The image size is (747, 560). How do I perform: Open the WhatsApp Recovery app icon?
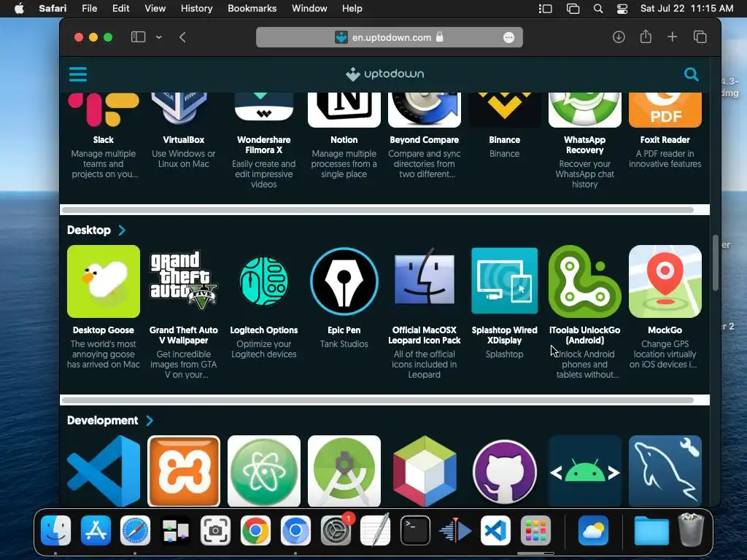pyautogui.click(x=584, y=110)
